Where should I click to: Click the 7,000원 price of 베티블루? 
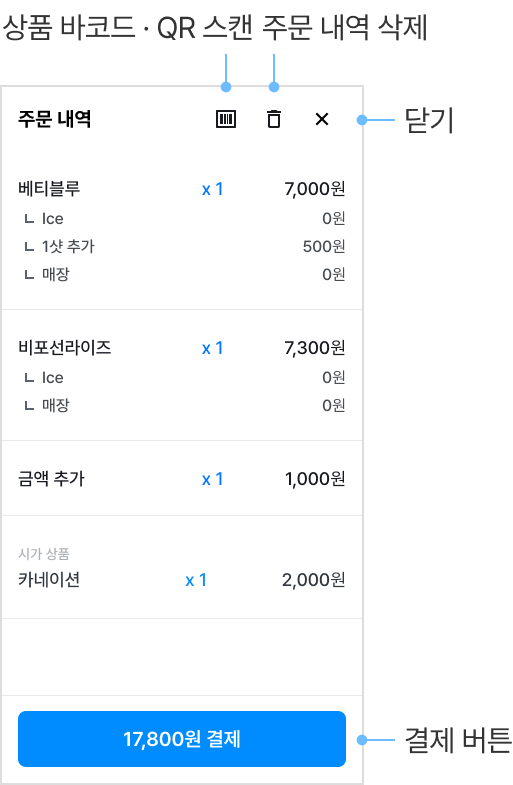315,189
